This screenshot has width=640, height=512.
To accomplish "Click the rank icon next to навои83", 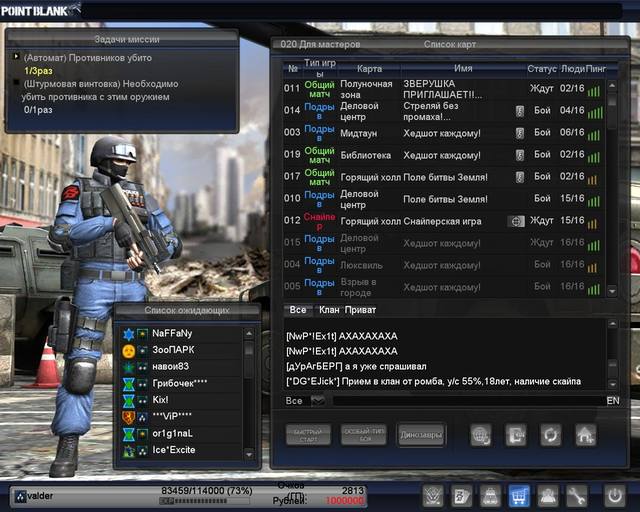I will pos(129,367).
